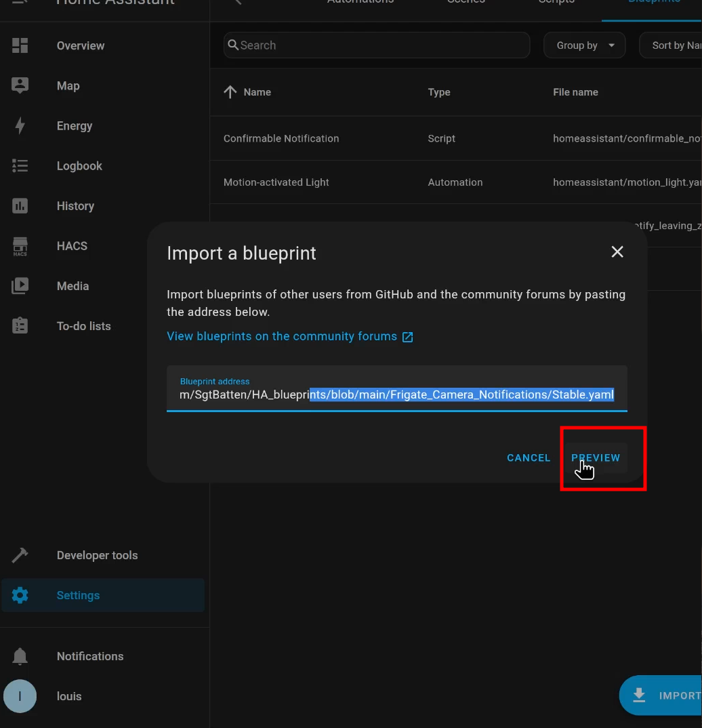Click the Preview button
The height and width of the screenshot is (728, 702).
pos(596,458)
